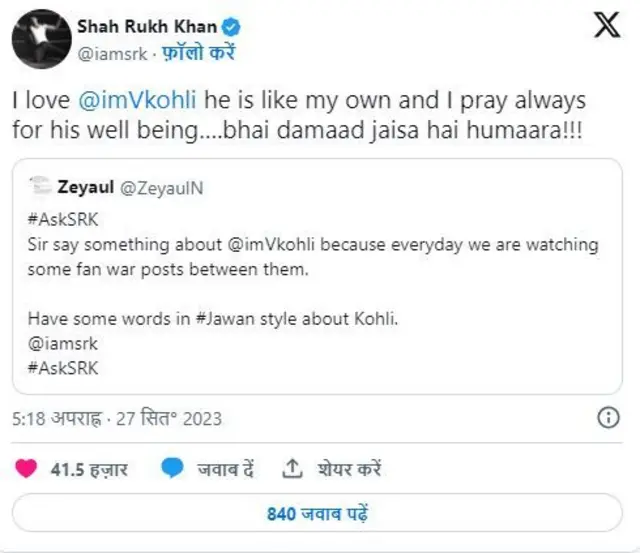
Task: Click the share upload arrow icon
Action: [293, 468]
